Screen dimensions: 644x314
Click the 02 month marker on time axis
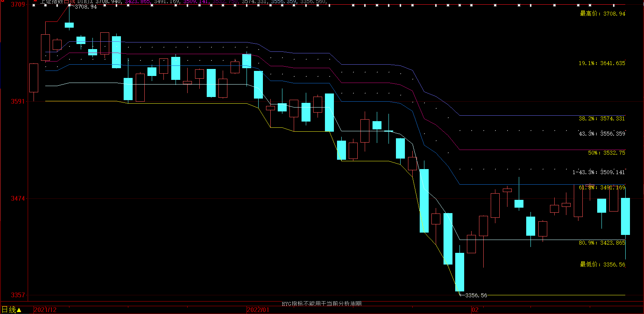pos(475,310)
